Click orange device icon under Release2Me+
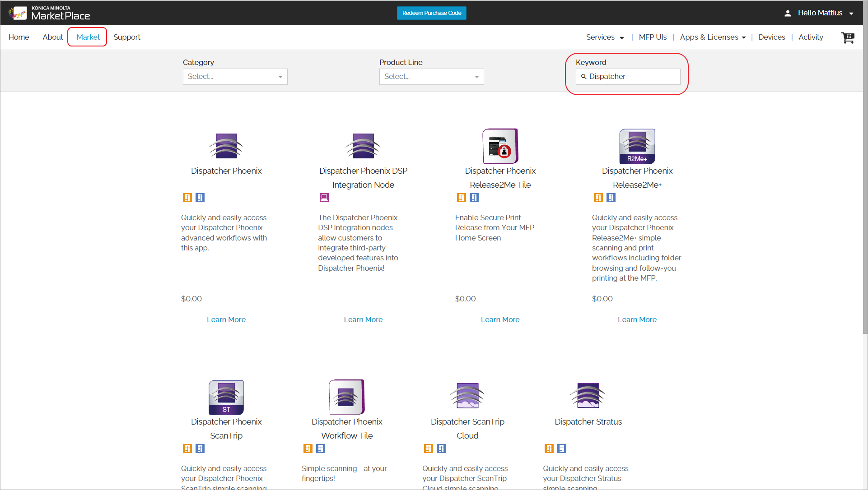The width and height of the screenshot is (868, 490). (598, 198)
